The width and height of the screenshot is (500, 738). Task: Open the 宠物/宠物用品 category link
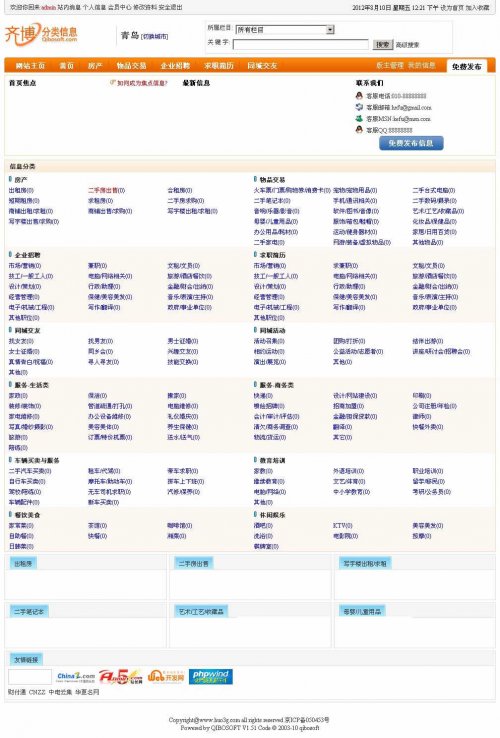pyautogui.click(x=355, y=191)
